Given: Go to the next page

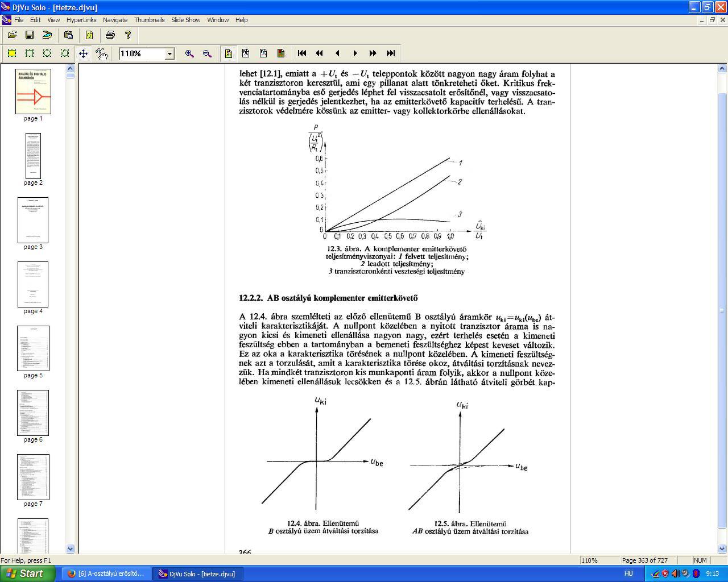Looking at the screenshot, I should [x=355, y=53].
